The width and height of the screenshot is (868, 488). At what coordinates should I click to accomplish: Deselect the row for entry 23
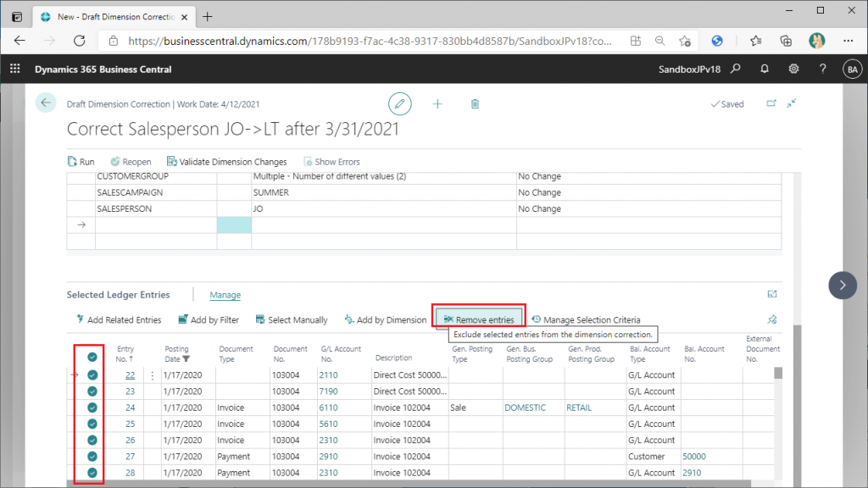point(92,391)
